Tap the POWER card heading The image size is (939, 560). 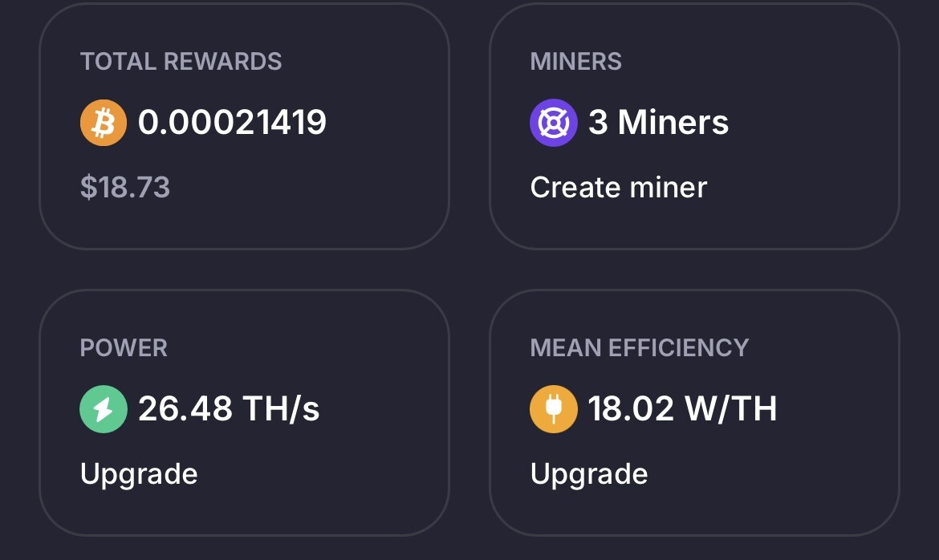124,348
